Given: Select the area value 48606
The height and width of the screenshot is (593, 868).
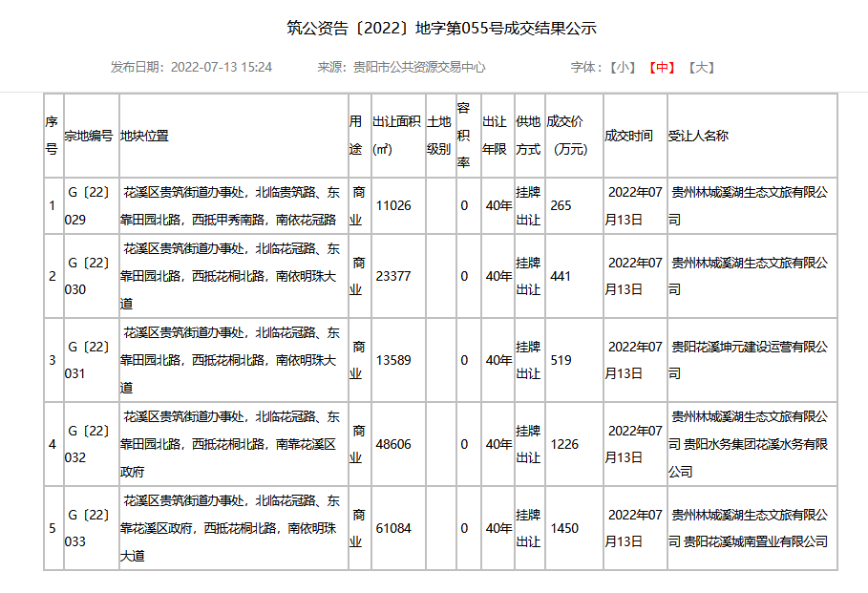Looking at the screenshot, I should click(393, 444).
